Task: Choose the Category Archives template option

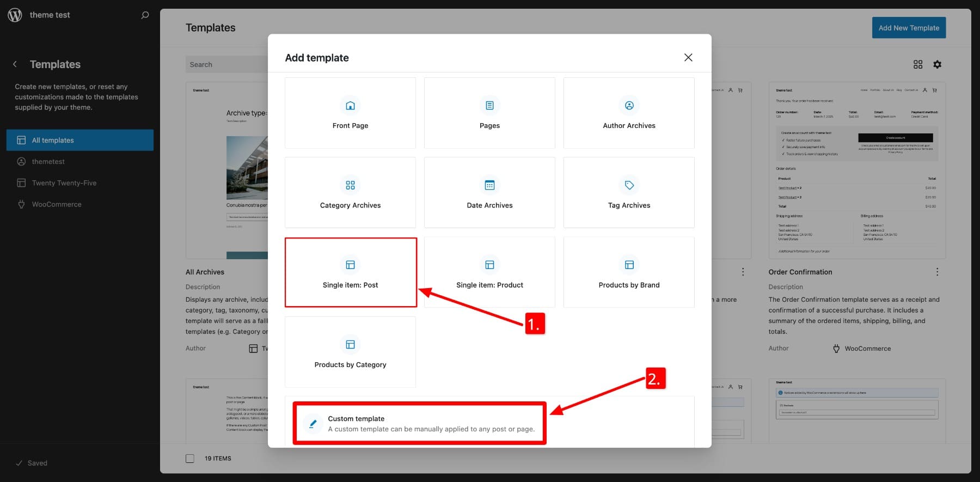Action: (x=350, y=192)
